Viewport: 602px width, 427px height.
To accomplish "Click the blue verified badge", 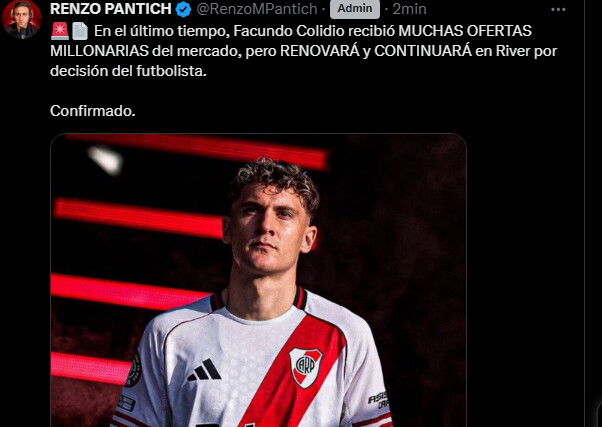I will (184, 9).
